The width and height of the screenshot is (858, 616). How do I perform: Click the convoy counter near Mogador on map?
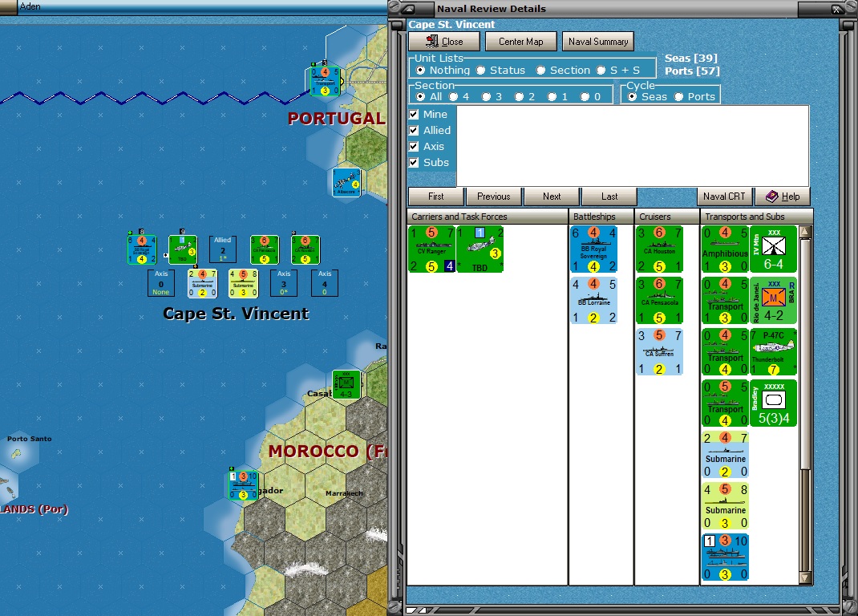click(243, 485)
